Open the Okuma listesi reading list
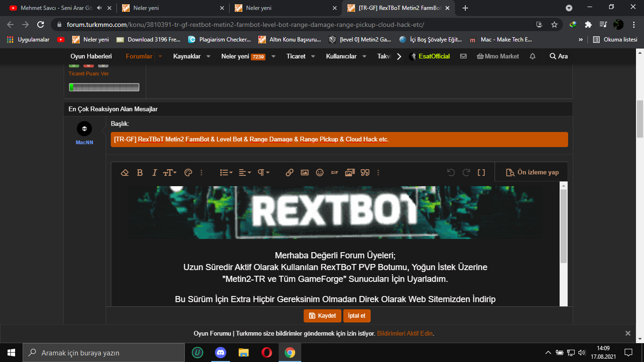Screen dimensions: 644x362 (x=616, y=40)
